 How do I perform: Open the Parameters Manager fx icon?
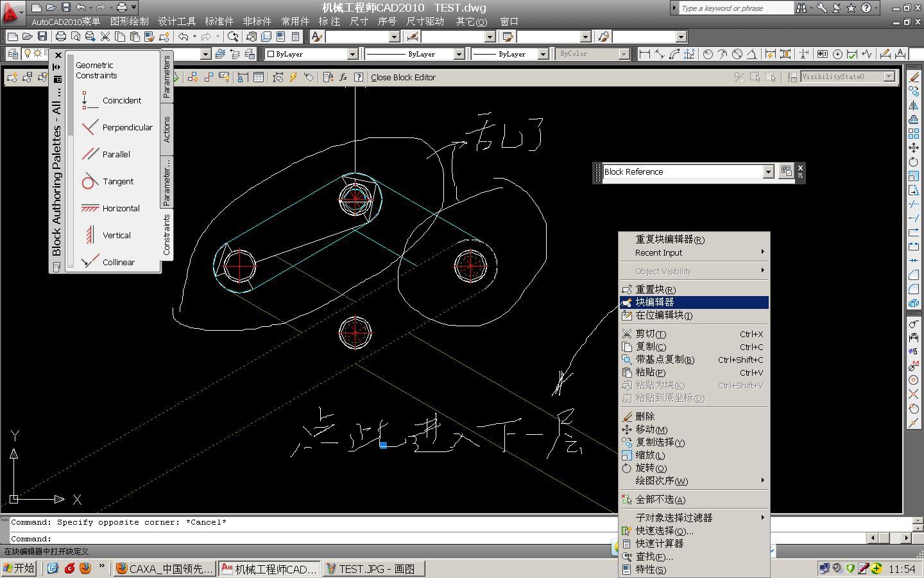tap(343, 77)
